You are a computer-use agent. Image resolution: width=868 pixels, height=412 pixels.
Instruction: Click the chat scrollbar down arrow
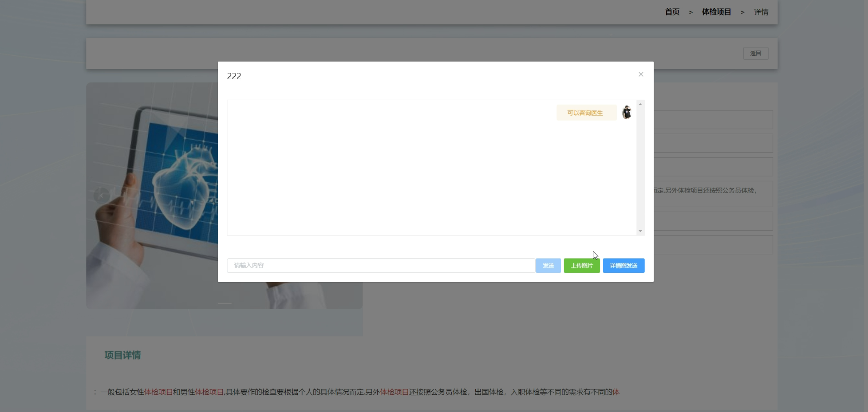640,231
